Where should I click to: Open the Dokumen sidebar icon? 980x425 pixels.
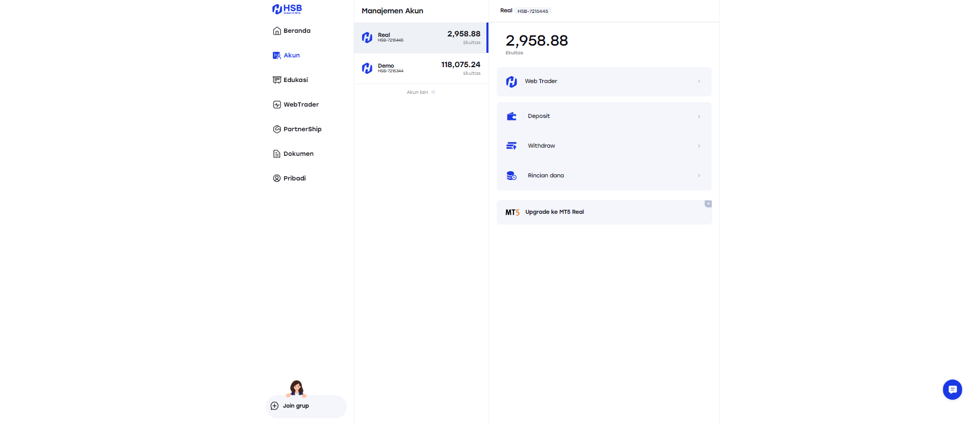277,154
